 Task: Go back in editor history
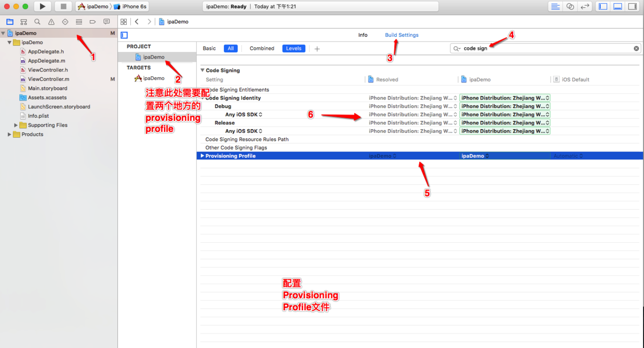coord(137,22)
